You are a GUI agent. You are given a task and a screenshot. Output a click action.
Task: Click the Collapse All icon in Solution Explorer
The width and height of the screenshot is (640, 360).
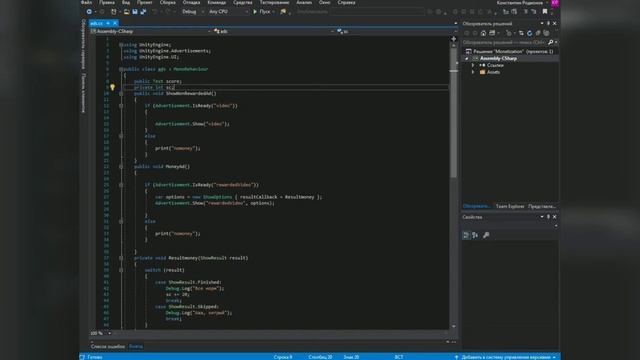click(x=538, y=33)
